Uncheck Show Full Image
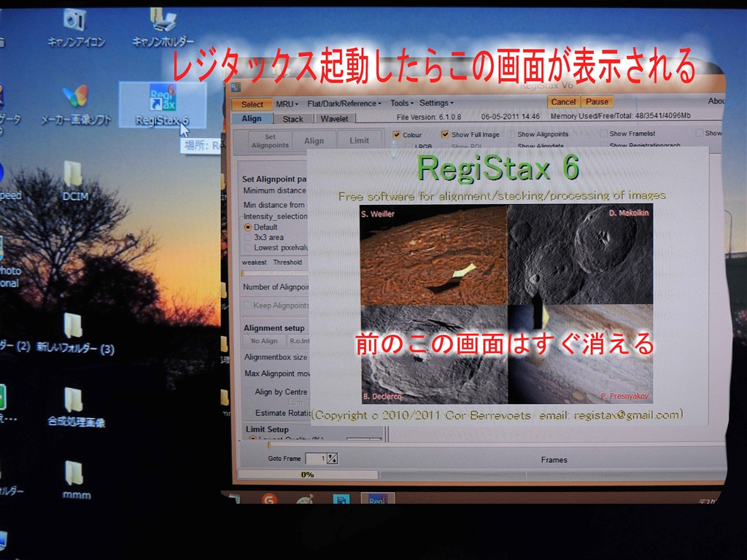Screen dimensions: 747x560 pyautogui.click(x=445, y=134)
